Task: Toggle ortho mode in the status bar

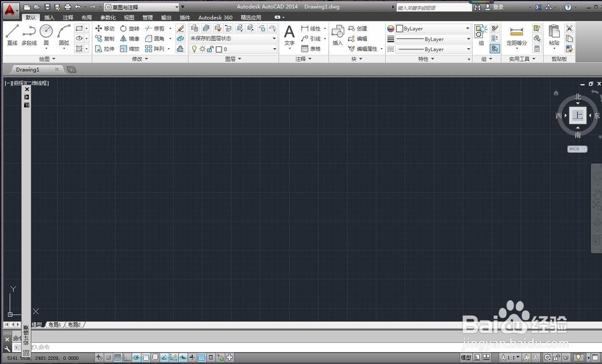Action: pos(125,357)
